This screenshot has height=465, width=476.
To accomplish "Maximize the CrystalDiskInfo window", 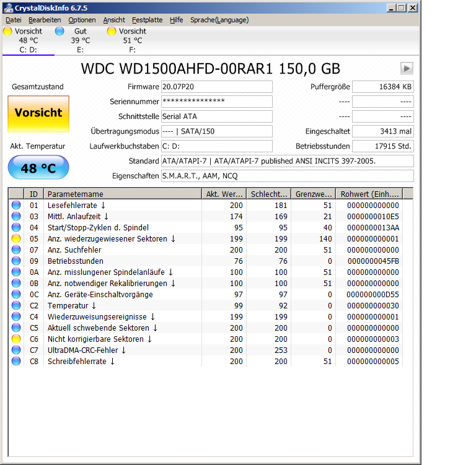I will point(402,8).
